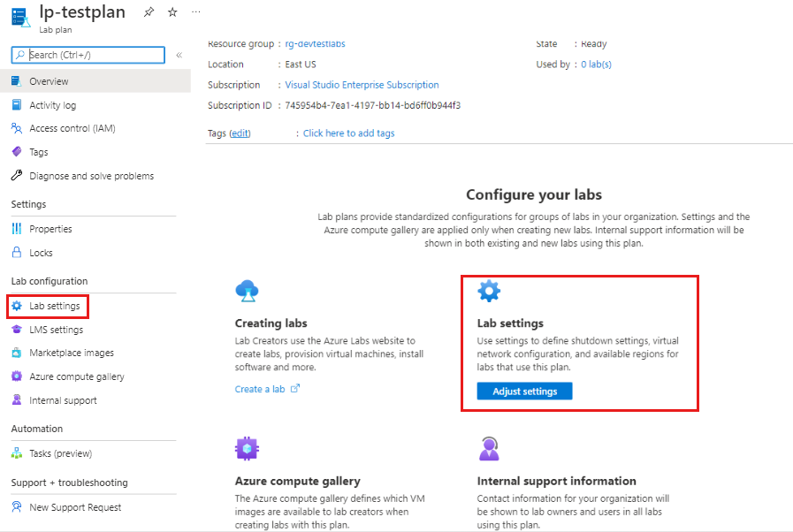Image resolution: width=793 pixels, height=532 pixels.
Task: Click the Azure compute gallery sidebar icon
Action: [17, 376]
